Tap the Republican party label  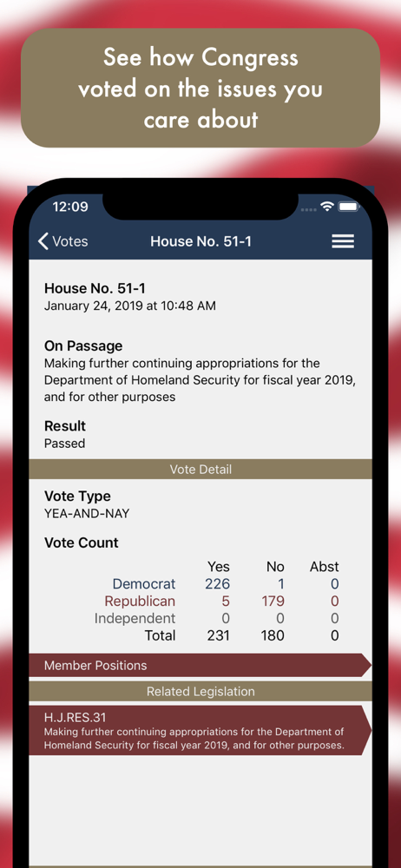140,602
